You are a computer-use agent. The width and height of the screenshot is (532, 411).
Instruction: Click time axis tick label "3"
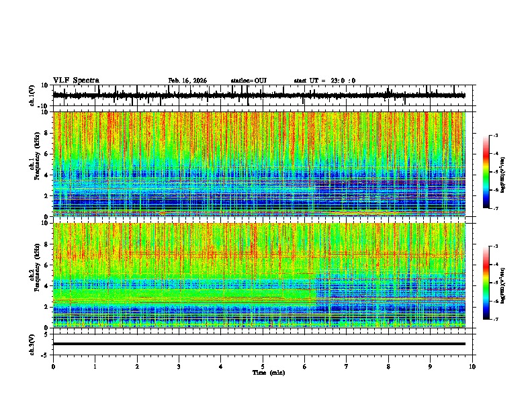[x=179, y=367]
